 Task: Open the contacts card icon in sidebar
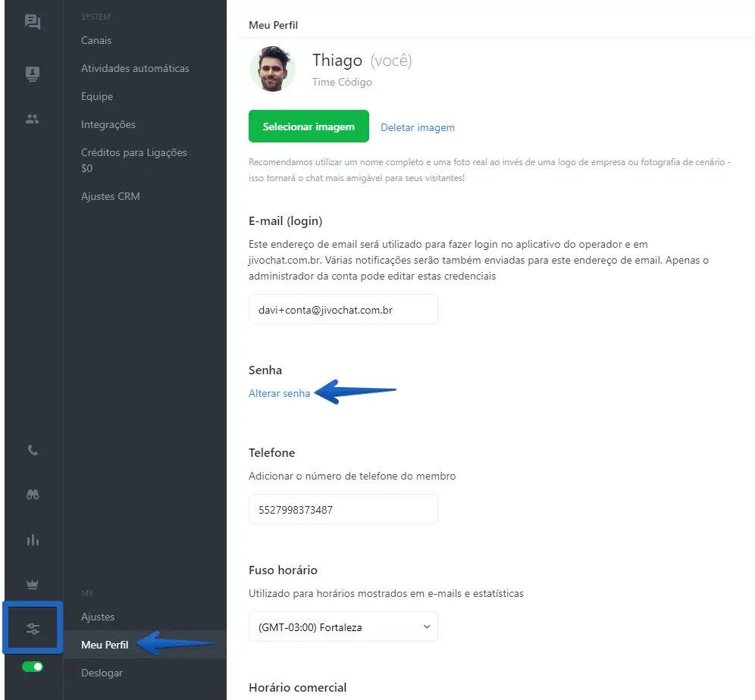32,73
